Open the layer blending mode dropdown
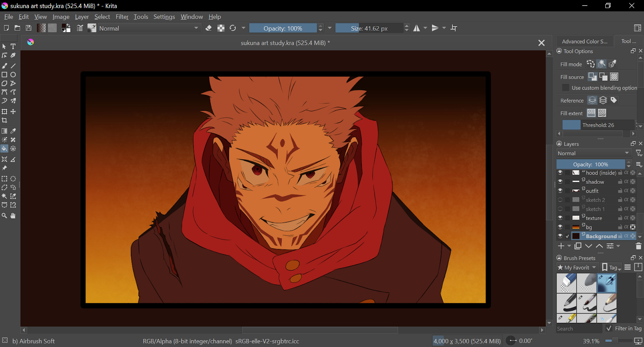 [x=594, y=153]
